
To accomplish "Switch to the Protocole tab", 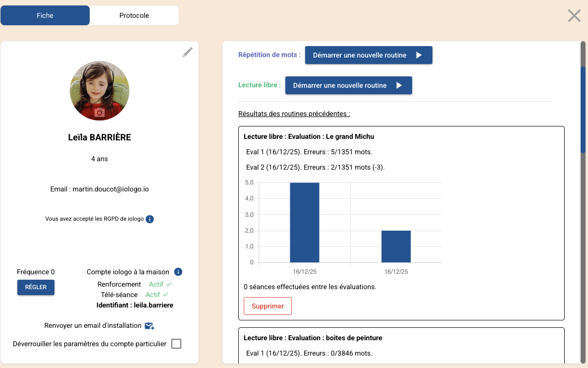I will (x=134, y=15).
